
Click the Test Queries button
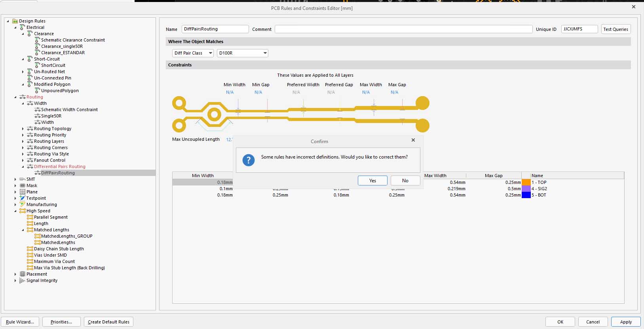616,29
